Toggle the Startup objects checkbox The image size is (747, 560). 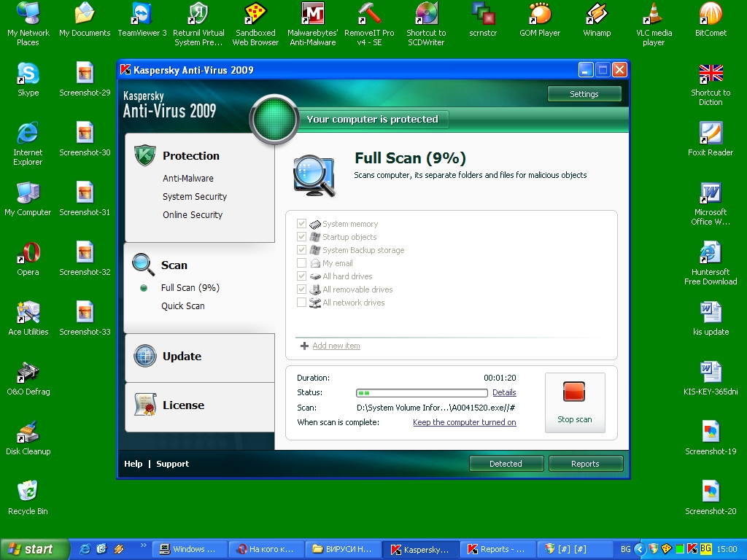click(301, 237)
